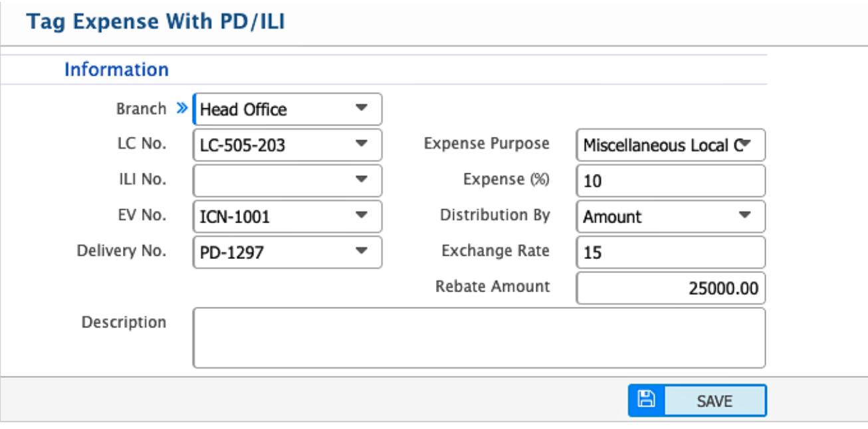Click the Expense Purpose label text
The width and height of the screenshot is (868, 429).
click(487, 143)
